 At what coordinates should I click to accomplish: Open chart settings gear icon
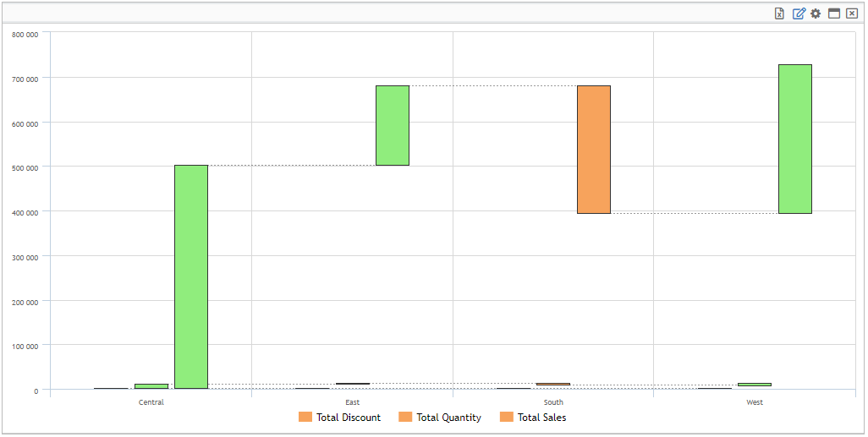click(816, 14)
